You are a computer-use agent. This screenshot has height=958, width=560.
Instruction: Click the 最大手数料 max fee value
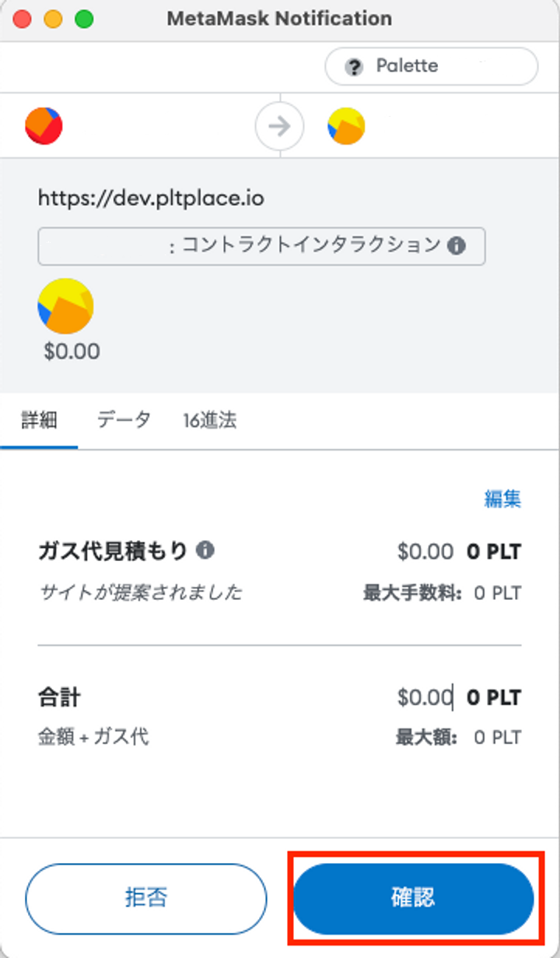[497, 593]
